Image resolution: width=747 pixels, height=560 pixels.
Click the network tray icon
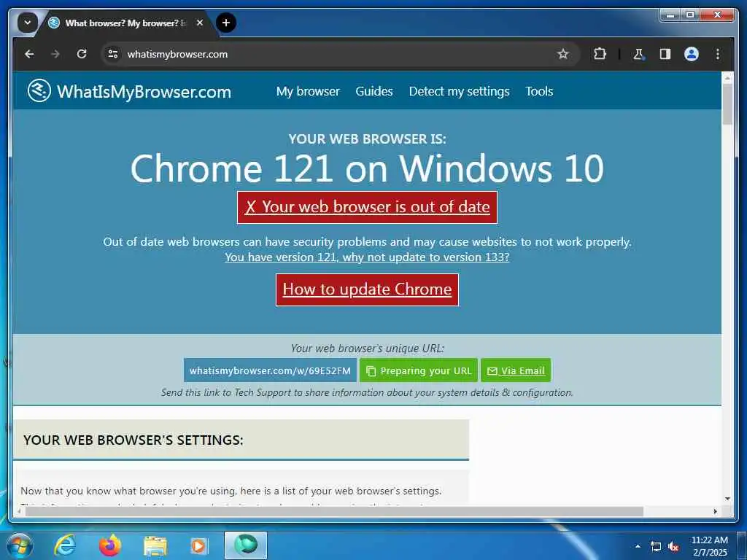656,547
